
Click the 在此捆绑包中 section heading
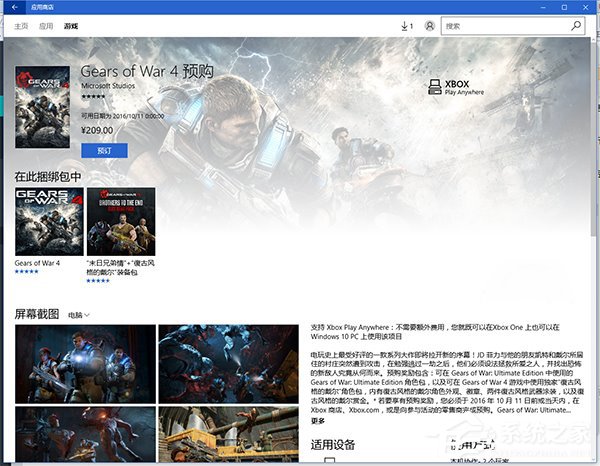[47, 176]
